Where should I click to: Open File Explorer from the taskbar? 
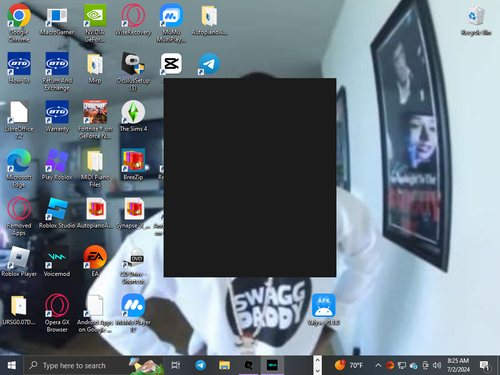tap(224, 365)
